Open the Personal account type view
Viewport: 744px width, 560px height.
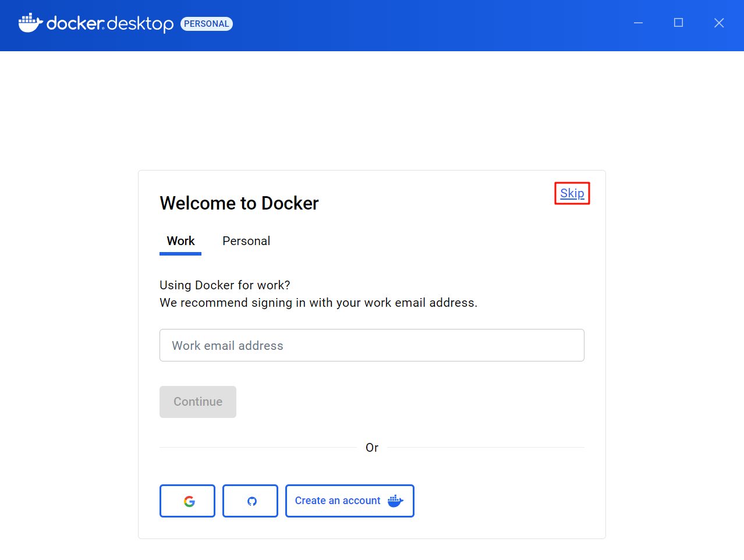[x=246, y=240]
